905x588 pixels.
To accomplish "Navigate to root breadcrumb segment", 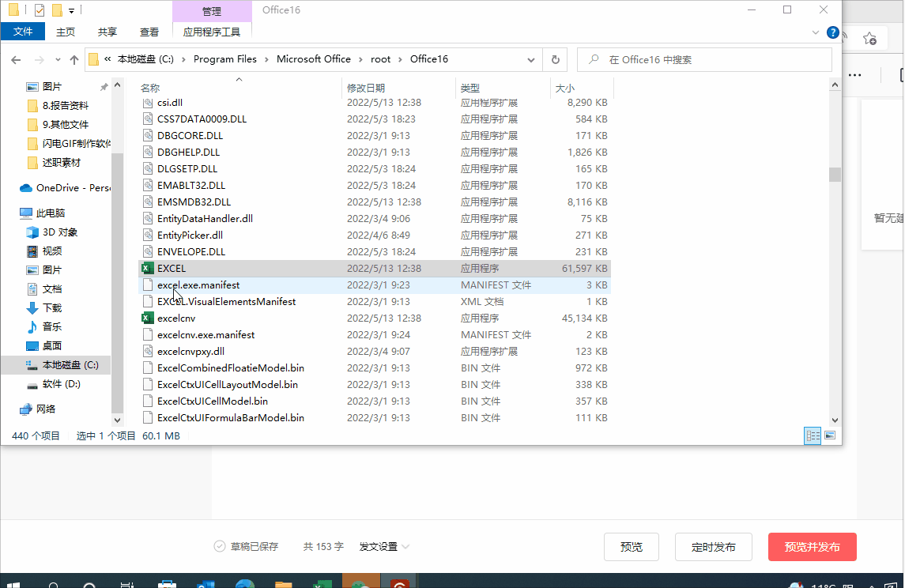I will (380, 58).
